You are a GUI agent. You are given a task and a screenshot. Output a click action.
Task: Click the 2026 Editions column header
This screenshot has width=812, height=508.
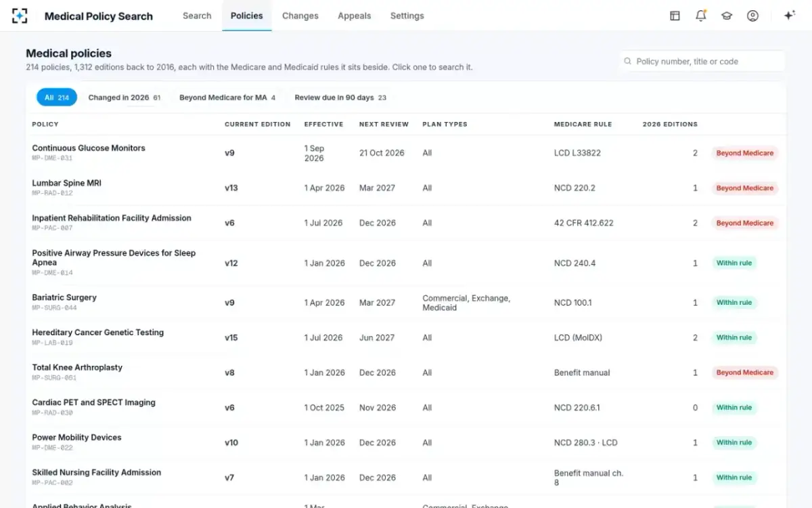(x=670, y=124)
